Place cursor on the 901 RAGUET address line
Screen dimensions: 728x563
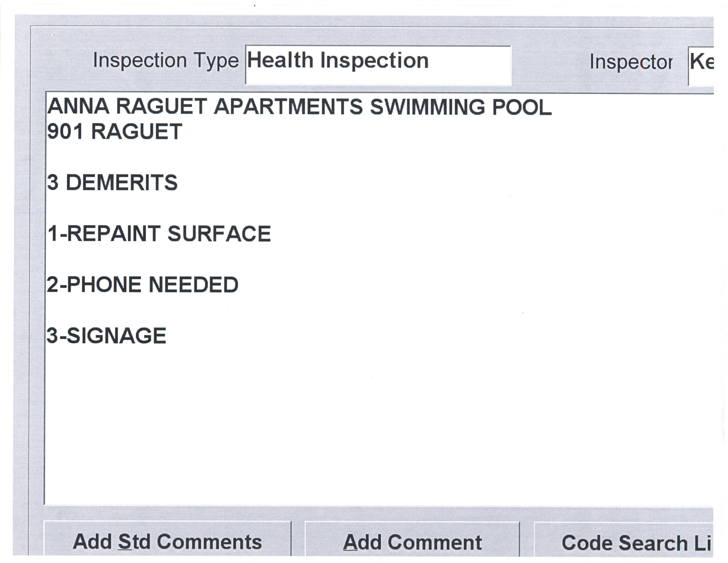click(114, 131)
